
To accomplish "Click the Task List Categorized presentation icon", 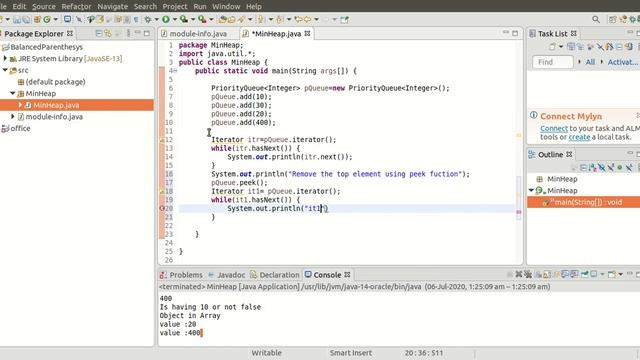I will [x=571, y=47].
